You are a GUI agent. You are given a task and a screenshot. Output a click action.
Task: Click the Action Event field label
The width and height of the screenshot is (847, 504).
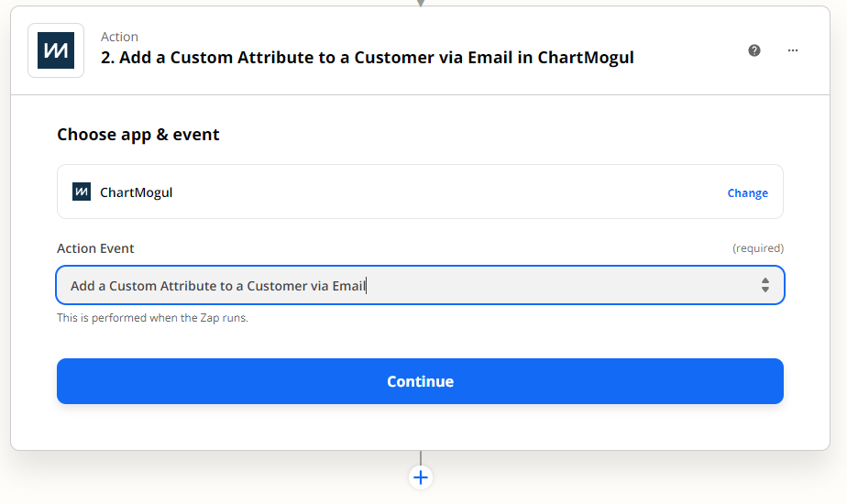95,248
